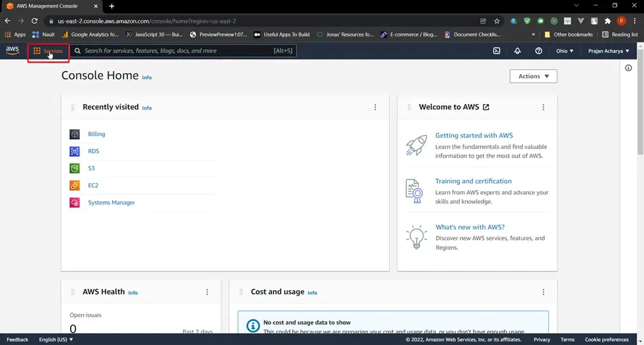Screen dimensions: 644x345
Task: Expand the English (US) language dropdown
Action: coord(56,340)
